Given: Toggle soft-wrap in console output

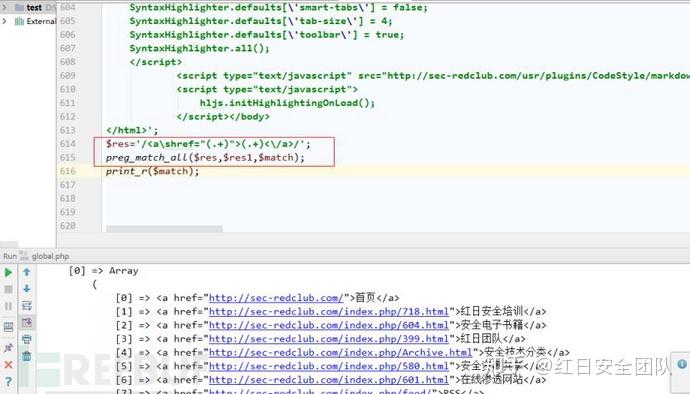Looking at the screenshot, I should pos(26,306).
